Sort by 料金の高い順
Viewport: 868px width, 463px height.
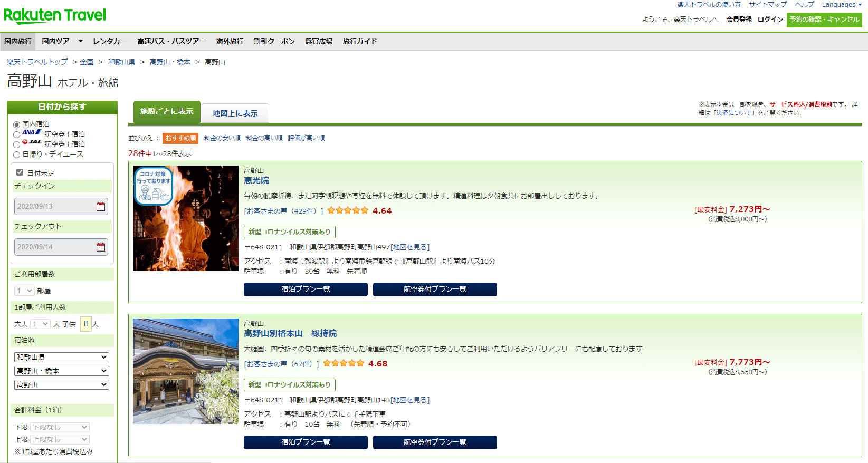coord(264,138)
